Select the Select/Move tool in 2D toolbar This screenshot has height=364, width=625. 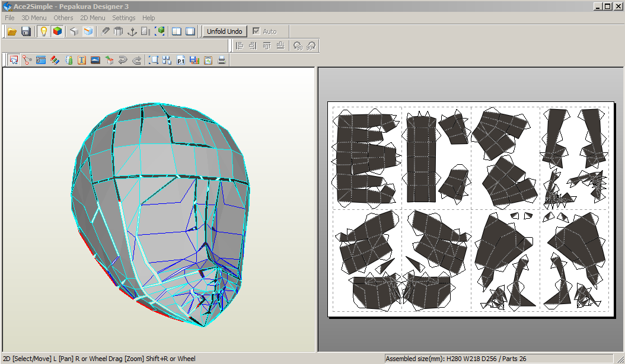[14, 60]
